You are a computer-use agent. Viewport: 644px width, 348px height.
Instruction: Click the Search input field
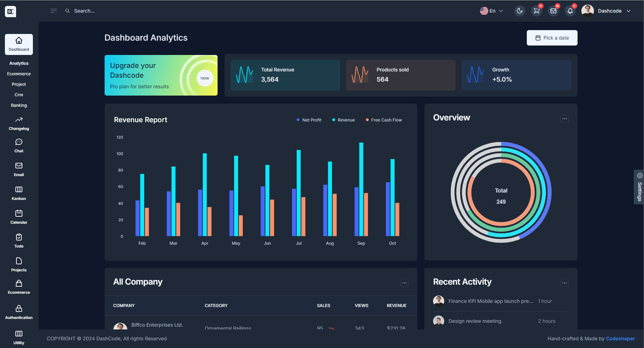pyautogui.click(x=84, y=11)
